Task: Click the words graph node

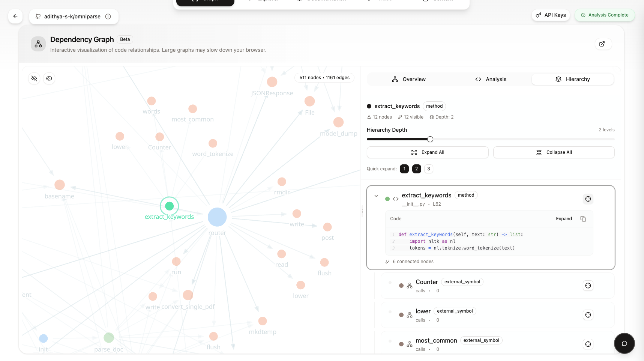Action: [152, 101]
